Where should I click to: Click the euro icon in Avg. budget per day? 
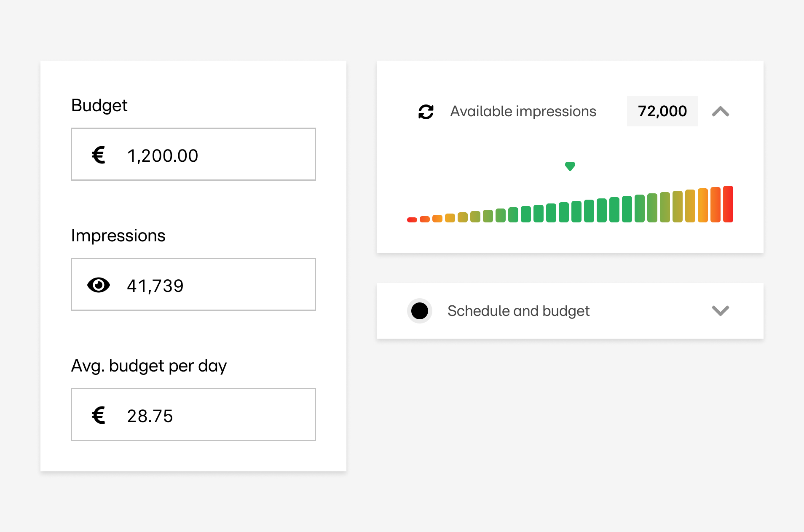(x=99, y=415)
